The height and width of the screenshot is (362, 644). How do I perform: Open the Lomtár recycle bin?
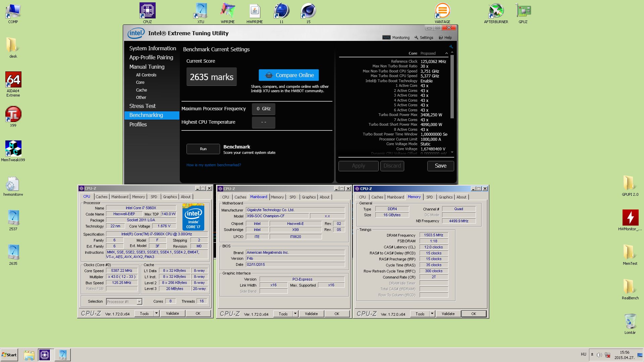coord(630,323)
